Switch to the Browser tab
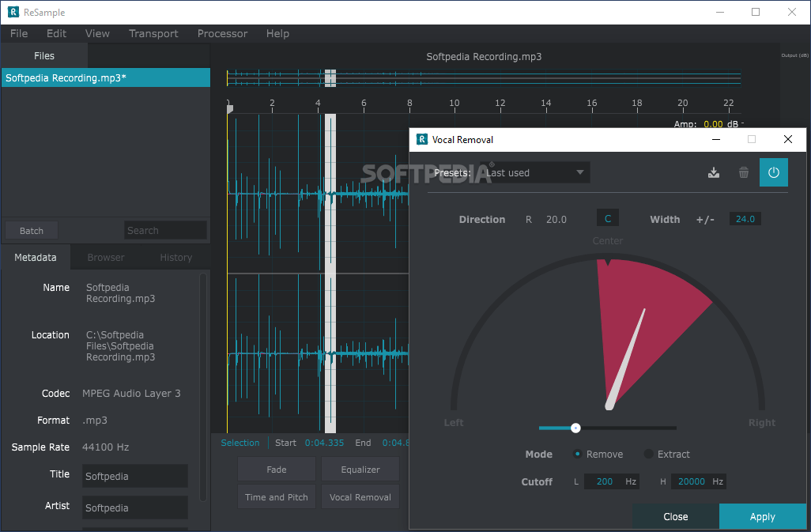Image resolution: width=811 pixels, height=532 pixels. coord(105,257)
